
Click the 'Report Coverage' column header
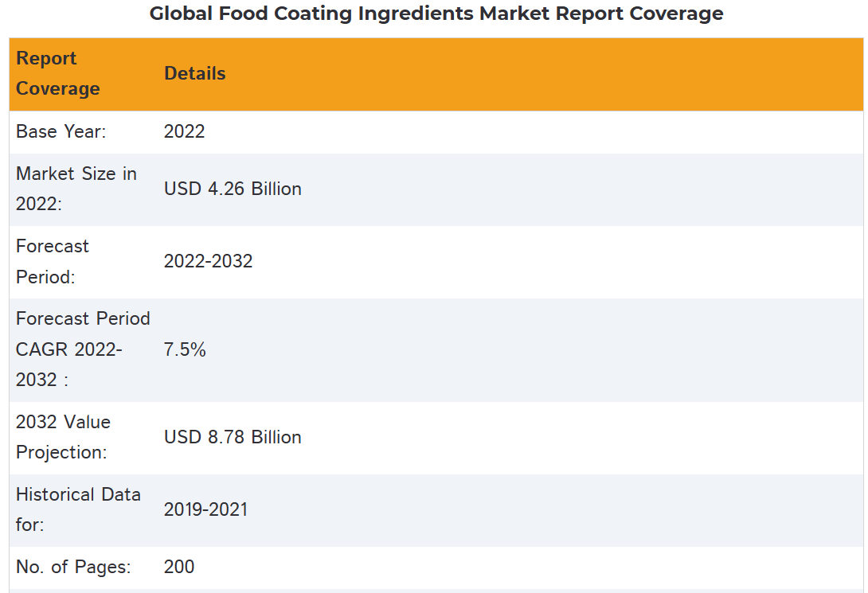click(57, 73)
